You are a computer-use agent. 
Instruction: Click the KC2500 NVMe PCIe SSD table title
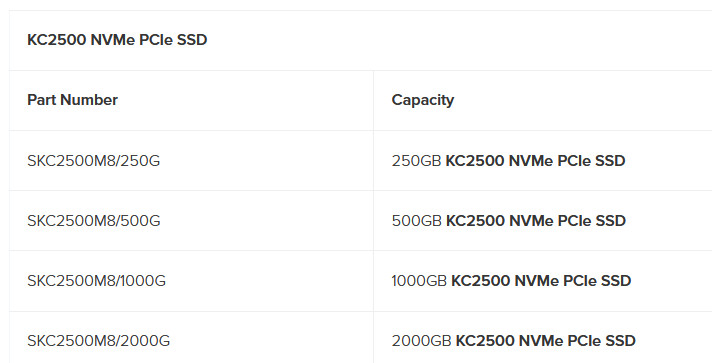[117, 40]
